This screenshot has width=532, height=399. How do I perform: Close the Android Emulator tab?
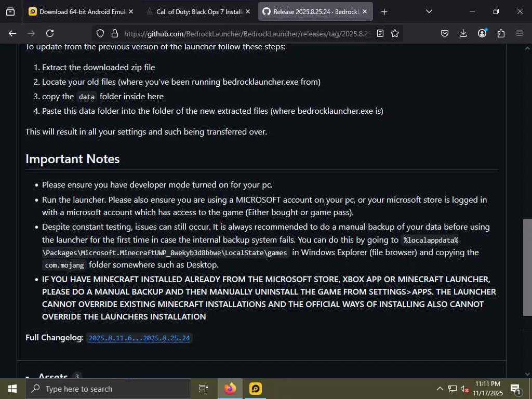131,11
